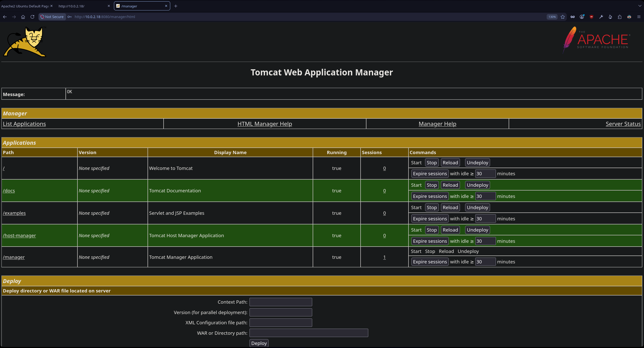Click the flame extension icon
The height and width of the screenshot is (348, 644).
(x=610, y=17)
